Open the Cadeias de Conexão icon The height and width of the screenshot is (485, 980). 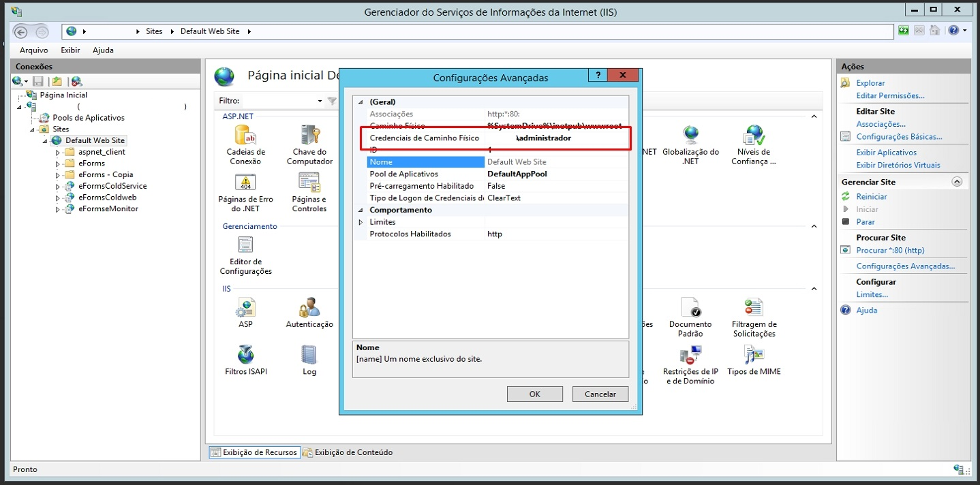[x=245, y=136]
